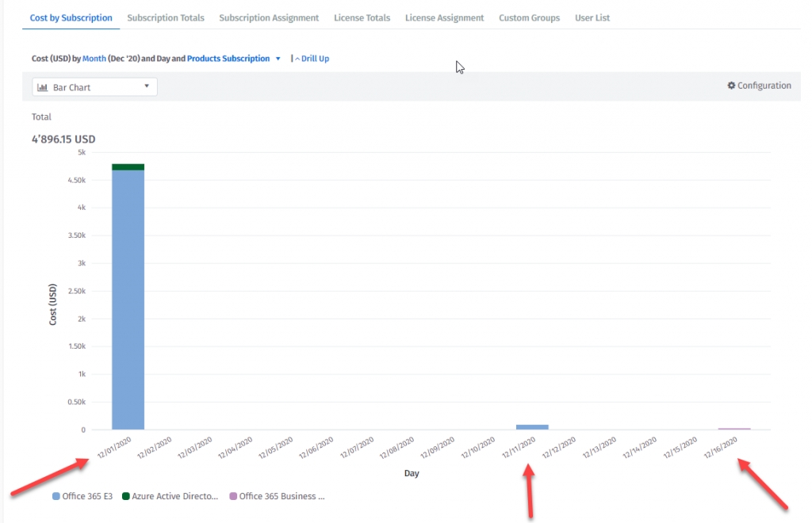The image size is (812, 523).
Task: Toggle Office 365 E3 legend series
Action: (82, 497)
